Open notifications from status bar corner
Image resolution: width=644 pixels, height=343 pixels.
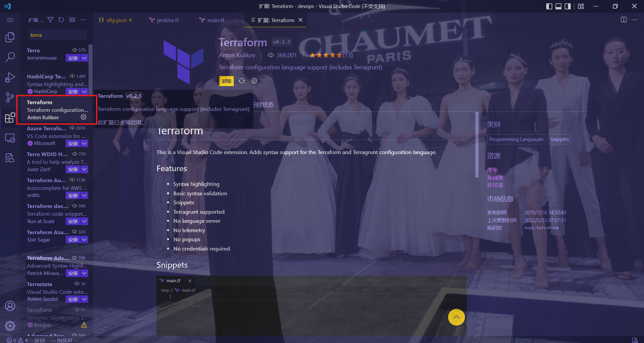(634, 340)
